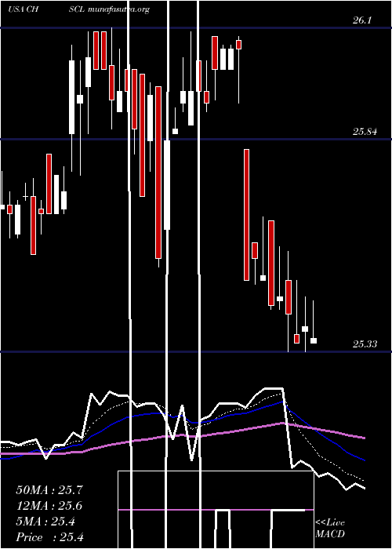Click the Price : 25.4 reading
392x549 pixels.
coord(49,537)
